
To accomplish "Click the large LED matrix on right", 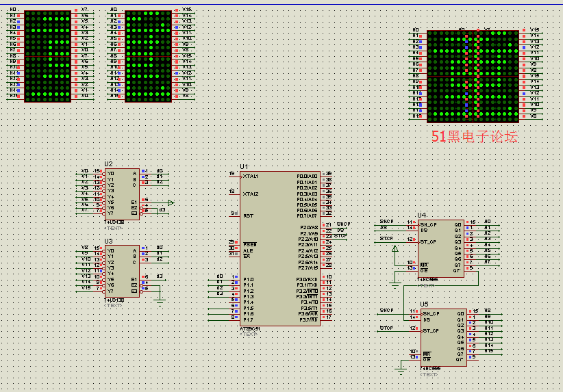I will point(473,75).
